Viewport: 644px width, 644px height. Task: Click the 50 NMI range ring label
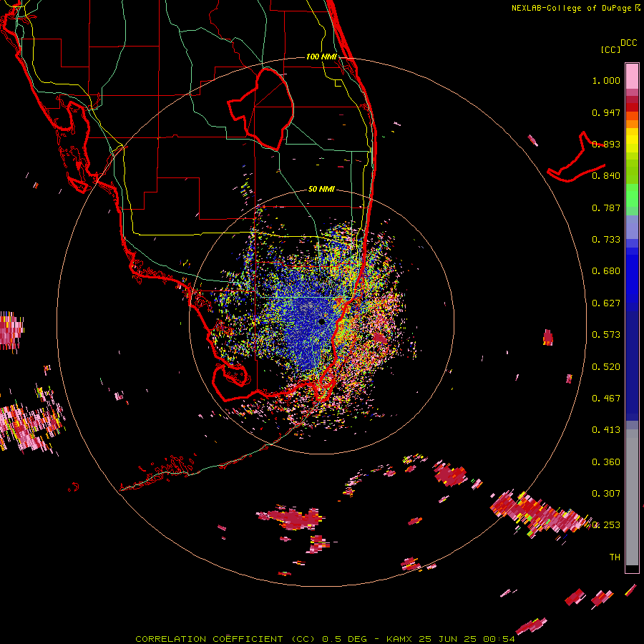click(321, 190)
